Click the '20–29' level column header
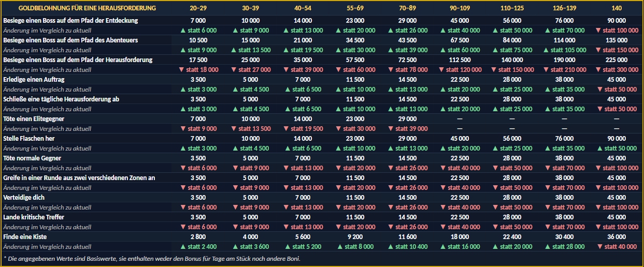The image size is (644, 267). (198, 9)
